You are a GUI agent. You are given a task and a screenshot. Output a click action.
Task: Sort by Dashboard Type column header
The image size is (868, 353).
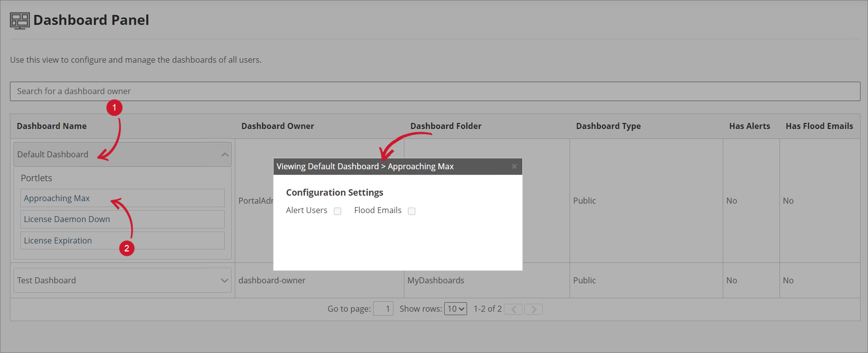(608, 126)
